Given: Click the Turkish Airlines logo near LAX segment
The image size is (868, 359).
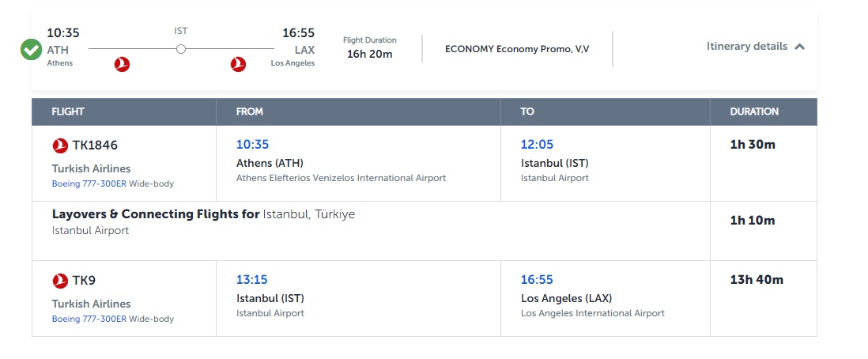Looking at the screenshot, I should point(238,64).
